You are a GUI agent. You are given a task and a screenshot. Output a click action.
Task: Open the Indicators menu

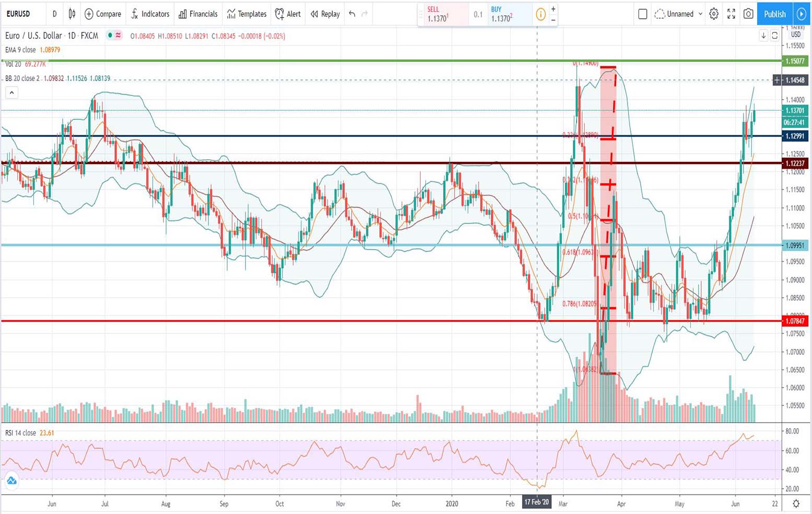pos(150,14)
